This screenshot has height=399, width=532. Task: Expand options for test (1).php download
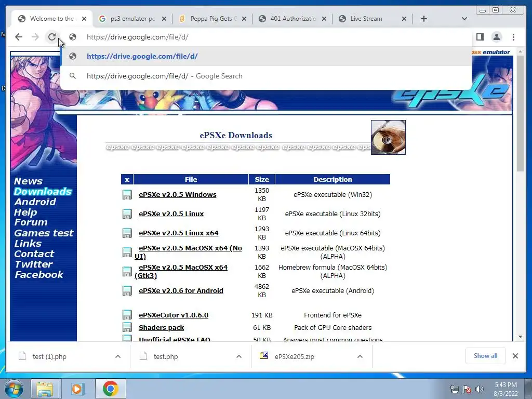coord(118,356)
